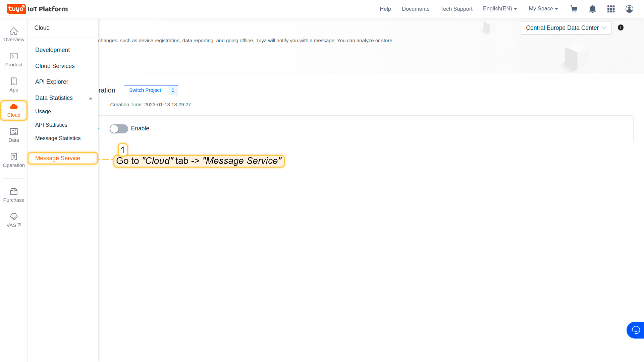This screenshot has width=644, height=362.
Task: Open the Operation sidebar section
Action: coord(14,160)
